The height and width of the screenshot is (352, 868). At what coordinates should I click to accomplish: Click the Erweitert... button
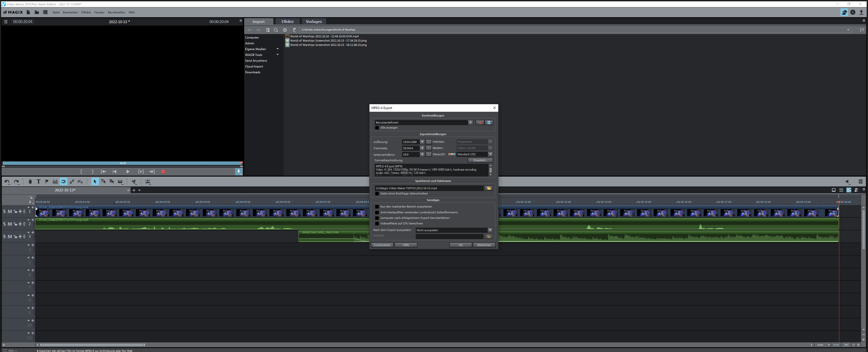coord(480,160)
